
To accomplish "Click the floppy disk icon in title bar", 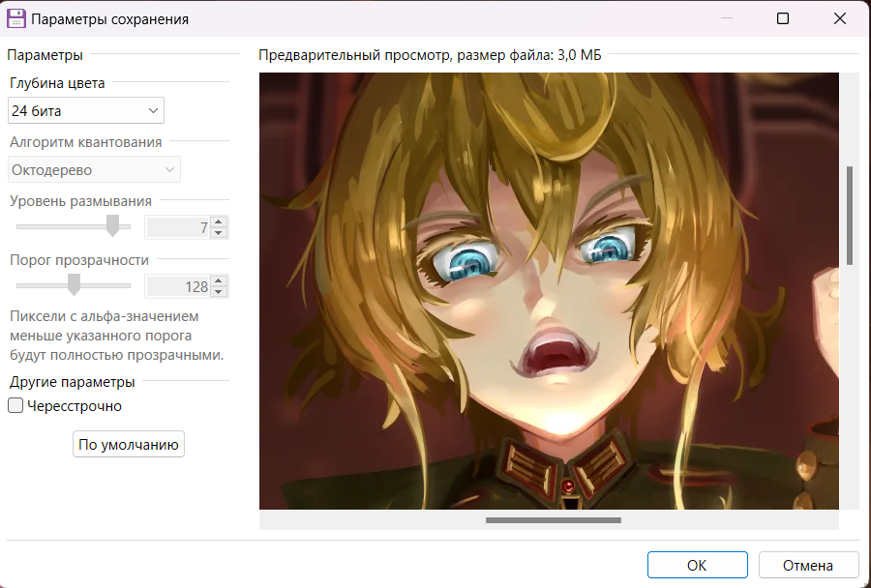I will [x=16, y=18].
